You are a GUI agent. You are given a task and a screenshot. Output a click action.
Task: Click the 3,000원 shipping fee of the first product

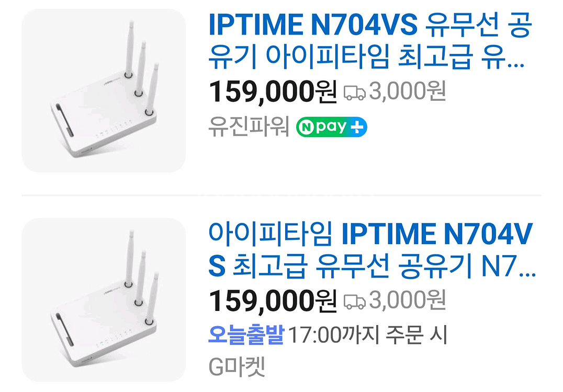click(x=407, y=92)
